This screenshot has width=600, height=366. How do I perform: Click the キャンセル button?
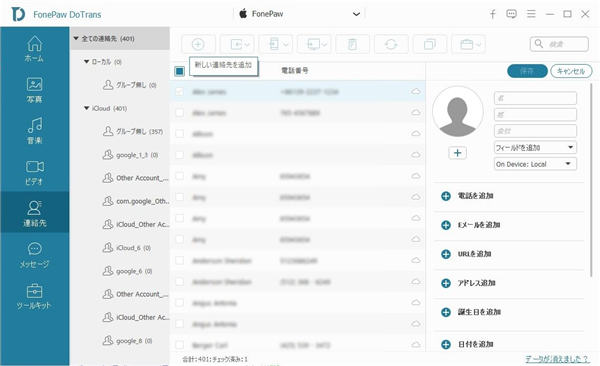pyautogui.click(x=571, y=71)
